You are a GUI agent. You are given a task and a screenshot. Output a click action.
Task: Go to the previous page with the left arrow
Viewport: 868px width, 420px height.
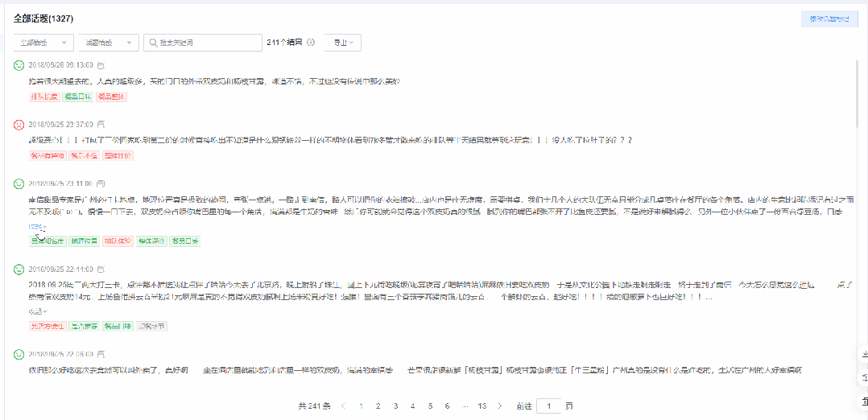(344, 406)
